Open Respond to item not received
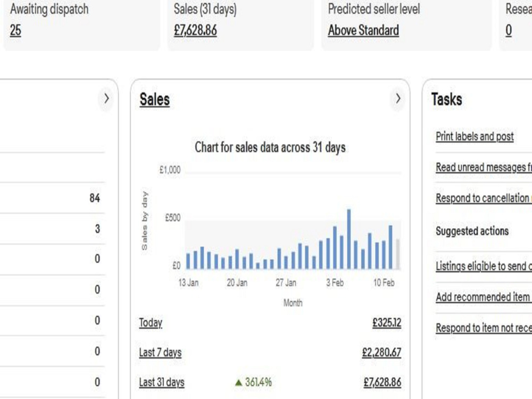Image resolution: width=532 pixels, height=399 pixels. [484, 328]
